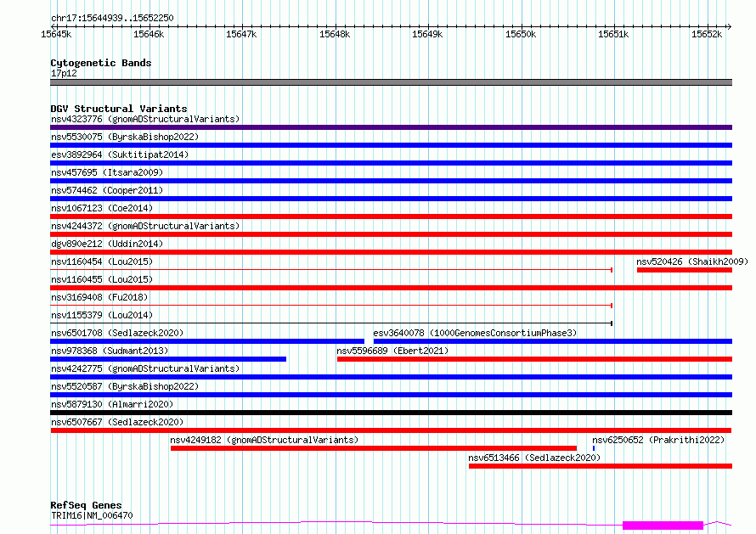Open nsv1160455 Lou2015 variant label

click(102, 279)
